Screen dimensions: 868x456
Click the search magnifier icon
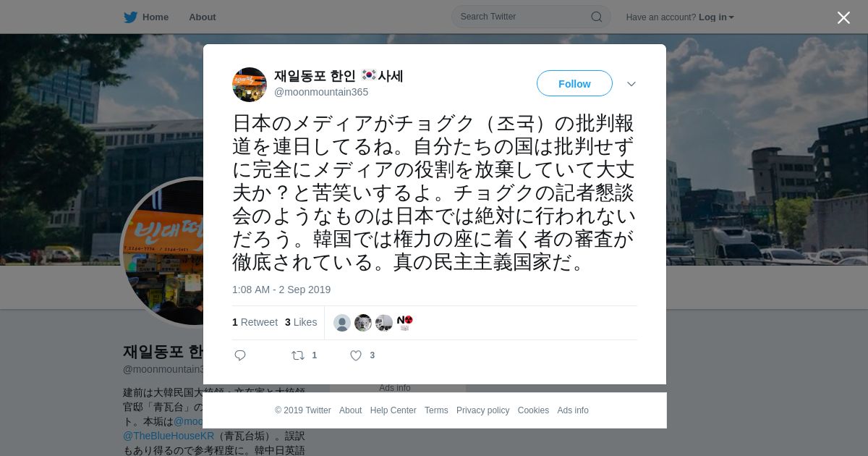pos(596,17)
